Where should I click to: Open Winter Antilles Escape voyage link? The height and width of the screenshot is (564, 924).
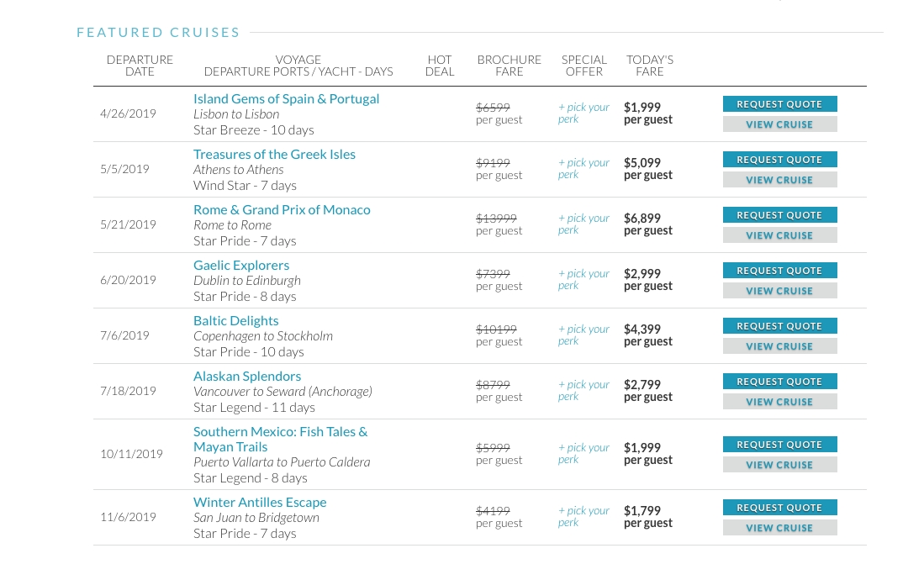pos(260,502)
